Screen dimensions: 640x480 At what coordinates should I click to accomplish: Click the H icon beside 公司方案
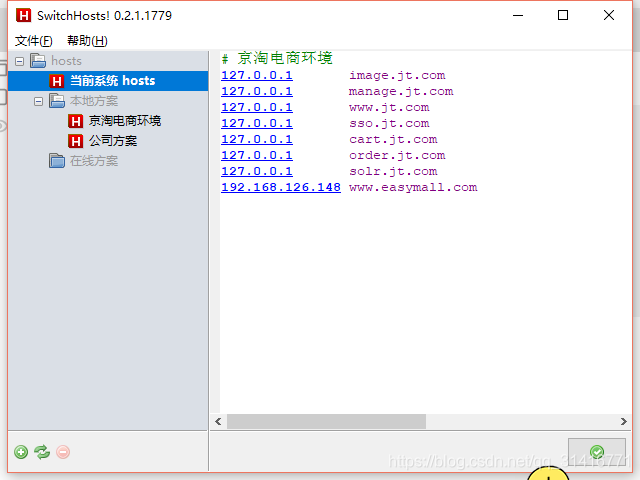click(76, 141)
